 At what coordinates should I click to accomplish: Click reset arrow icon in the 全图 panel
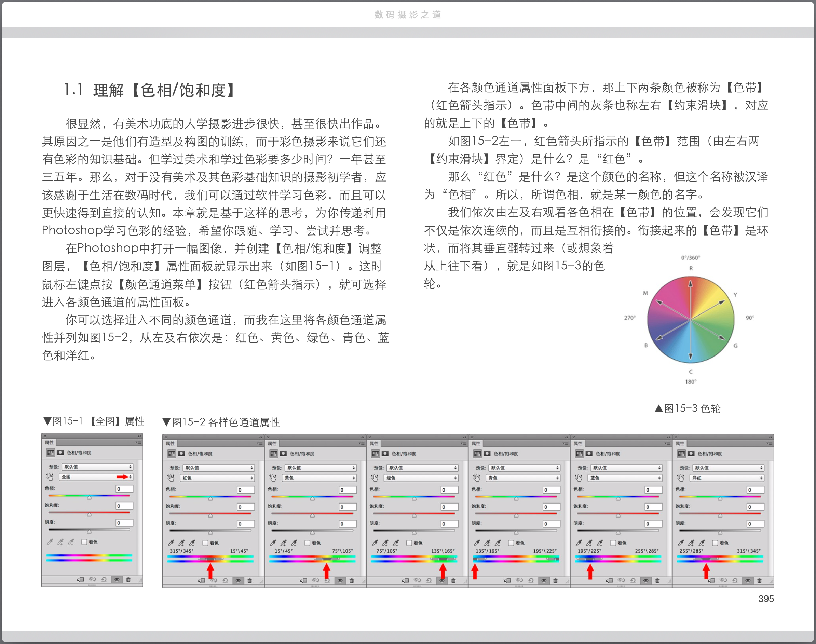point(104,579)
